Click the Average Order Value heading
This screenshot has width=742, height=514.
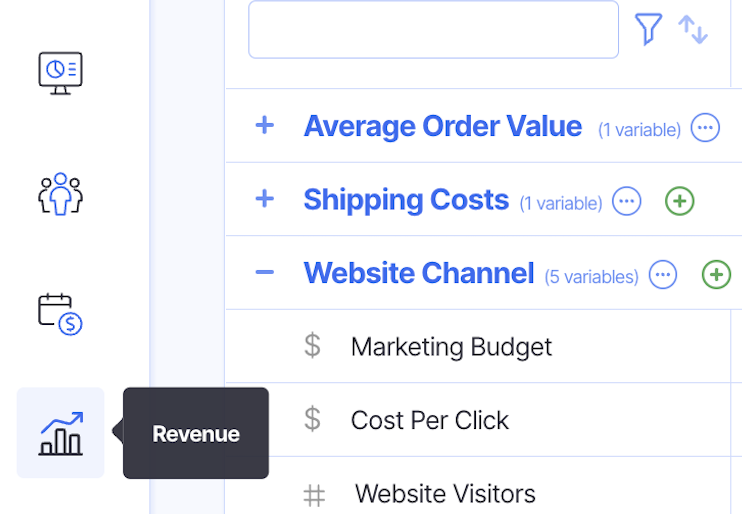point(442,126)
